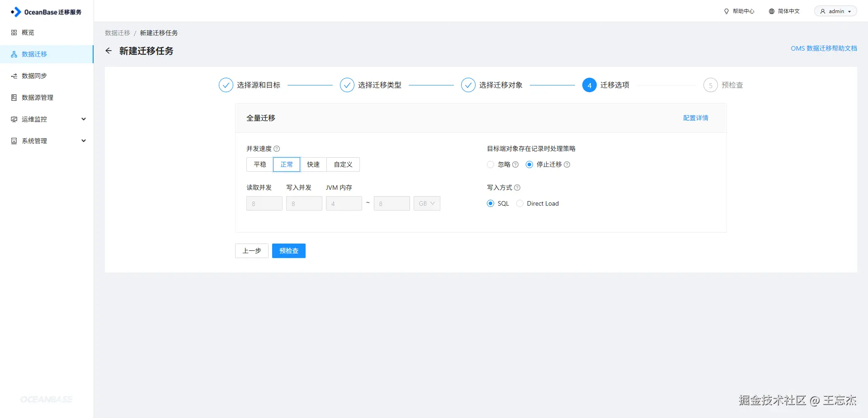Screen dimensions: 868x418
Task: Click the help icon next to 并发速度
Action: (x=277, y=149)
